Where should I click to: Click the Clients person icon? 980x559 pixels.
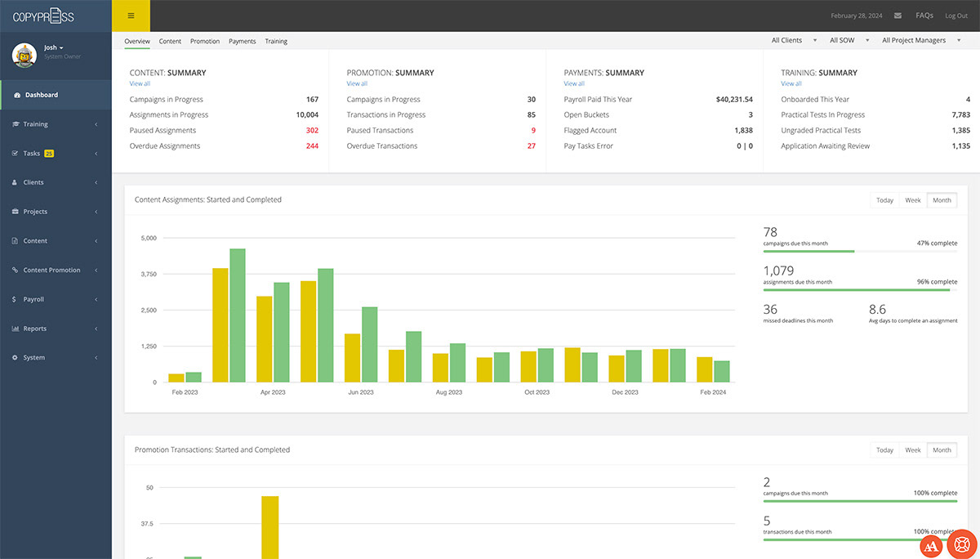16,182
